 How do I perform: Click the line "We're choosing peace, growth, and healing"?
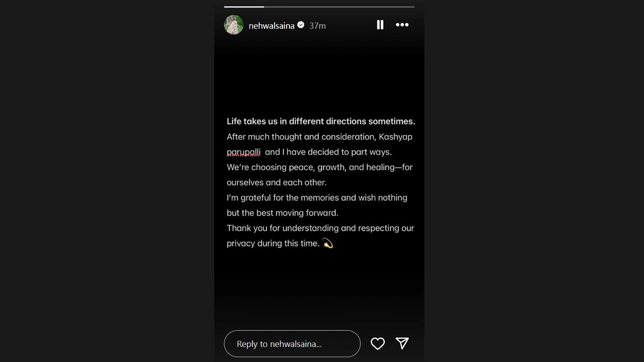pos(319,167)
